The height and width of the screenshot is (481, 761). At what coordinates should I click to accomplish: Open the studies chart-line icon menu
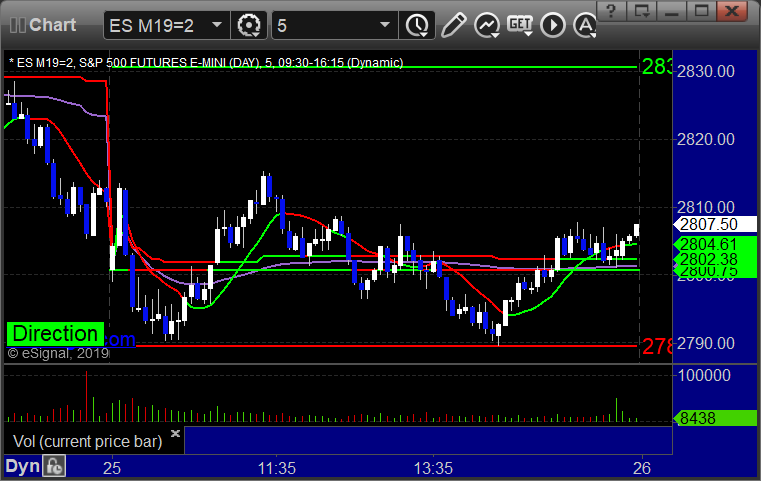(487, 25)
